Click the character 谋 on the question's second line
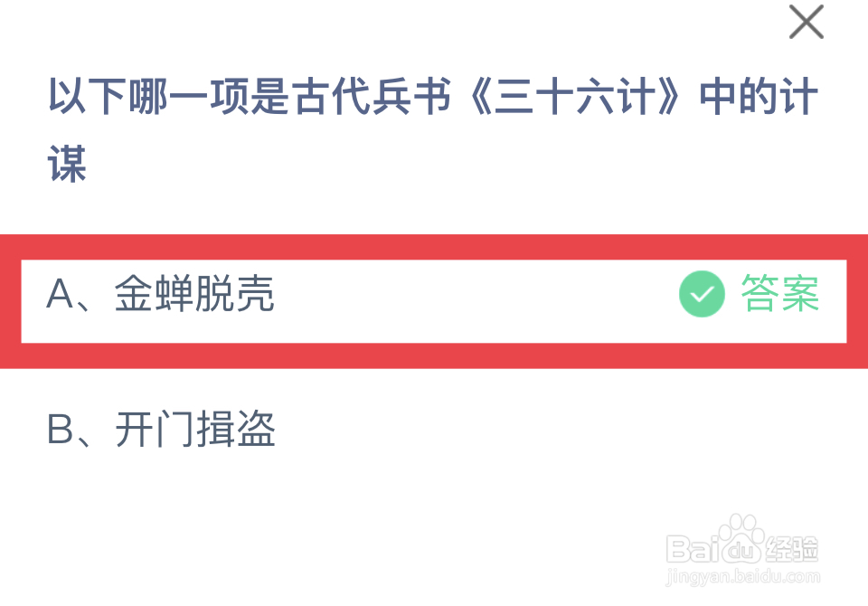 tap(67, 165)
